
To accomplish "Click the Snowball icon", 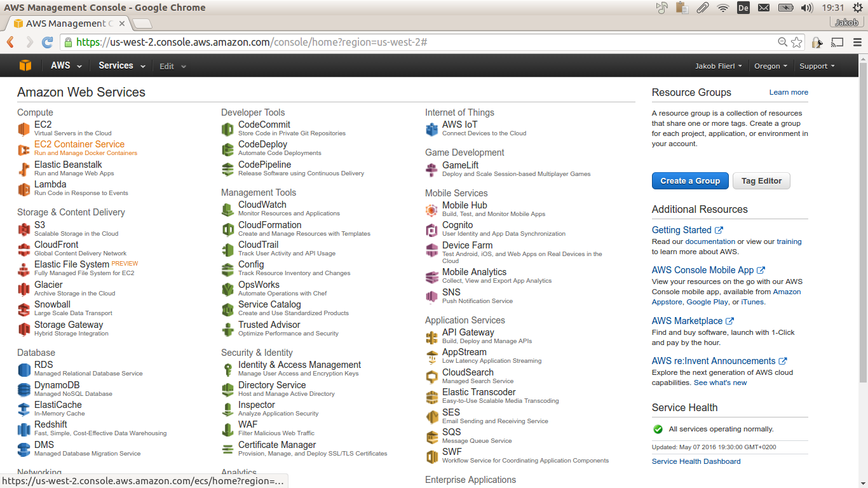I will coord(24,309).
